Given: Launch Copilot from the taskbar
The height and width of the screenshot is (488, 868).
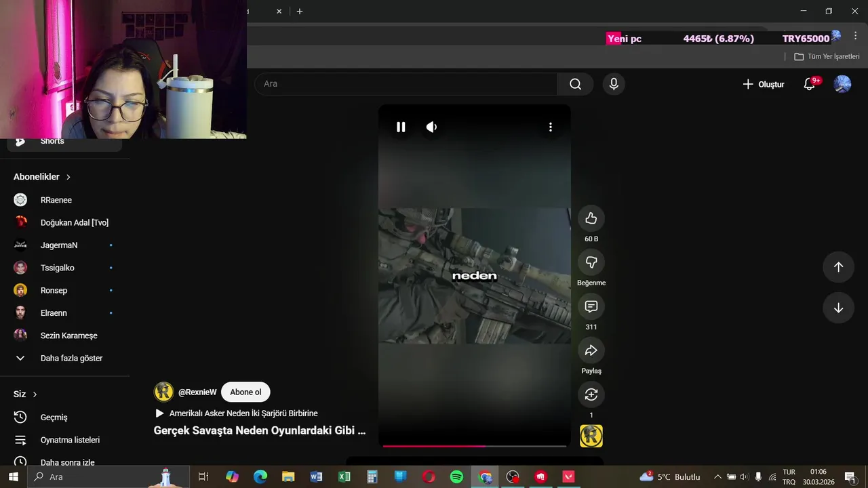Looking at the screenshot, I should tap(232, 476).
